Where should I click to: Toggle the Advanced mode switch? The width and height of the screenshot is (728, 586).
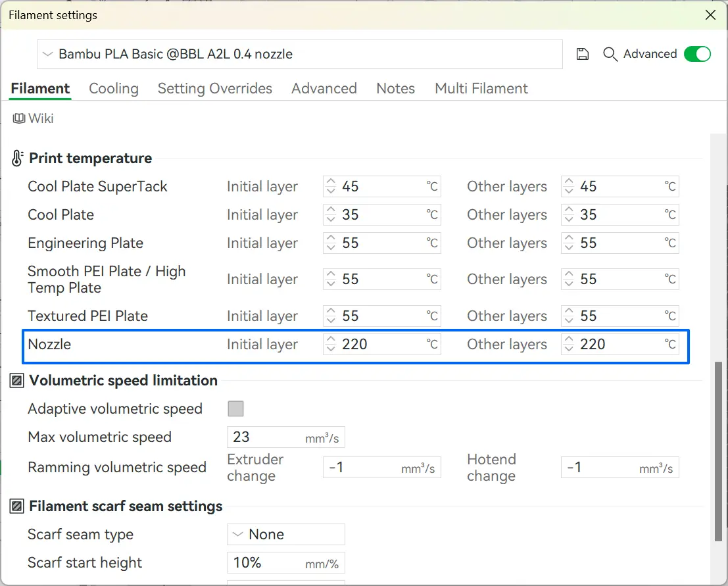coord(697,54)
